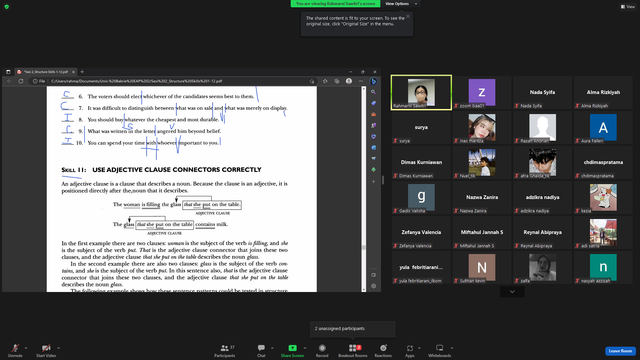
Task: Click the Dimas Kurniawan participant tile
Action: 421,162
